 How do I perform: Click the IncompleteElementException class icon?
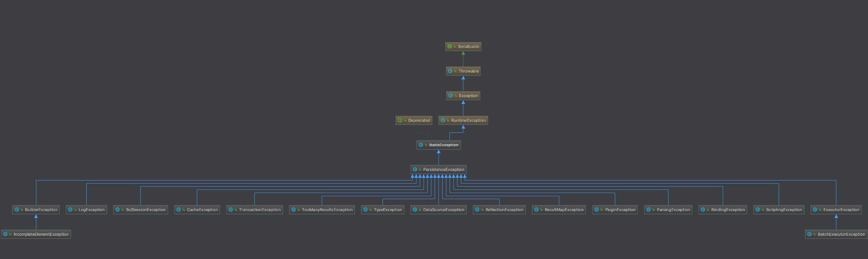coord(5,234)
